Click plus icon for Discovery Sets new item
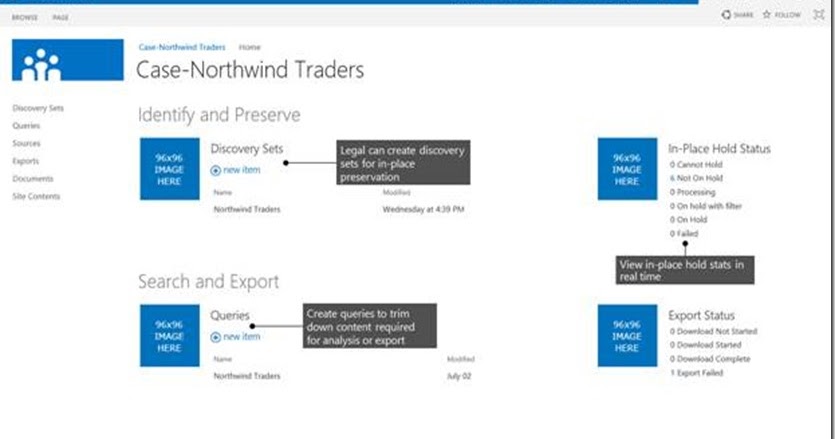 [x=215, y=170]
